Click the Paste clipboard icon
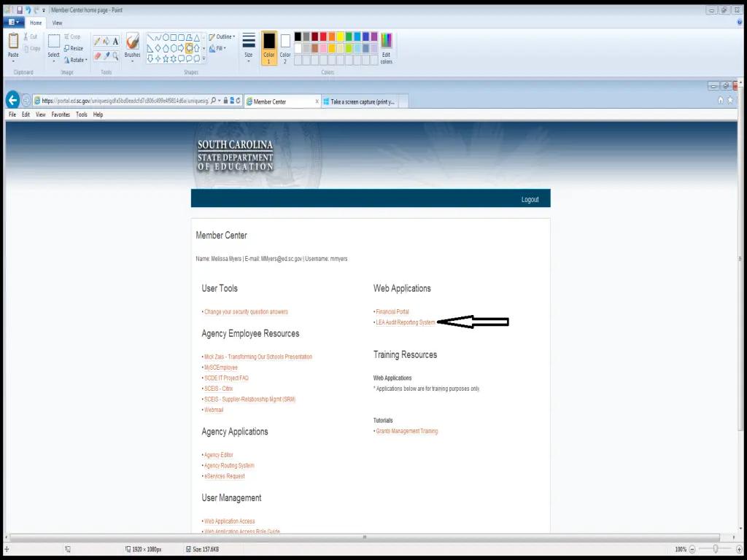Viewport: 747px width, 560px height. pyautogui.click(x=13, y=42)
